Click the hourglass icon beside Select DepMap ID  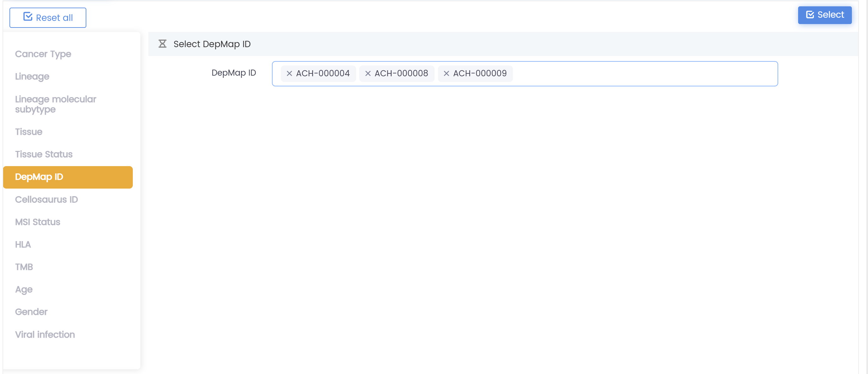163,44
